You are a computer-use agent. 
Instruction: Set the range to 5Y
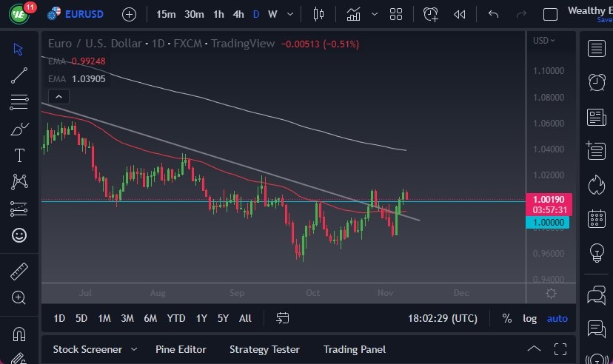(223, 318)
